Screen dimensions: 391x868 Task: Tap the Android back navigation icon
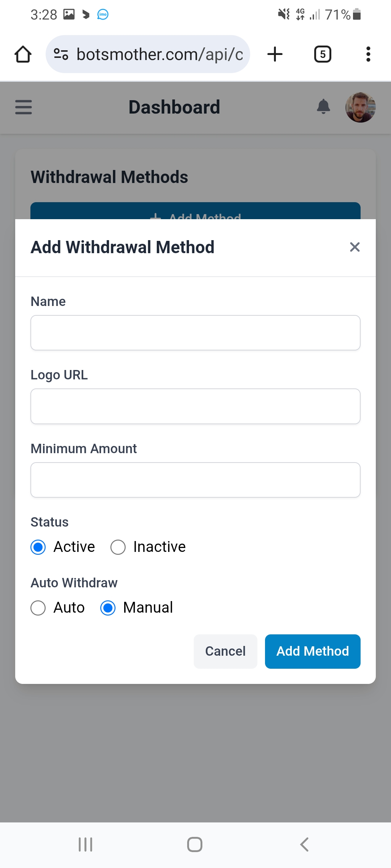click(x=304, y=844)
